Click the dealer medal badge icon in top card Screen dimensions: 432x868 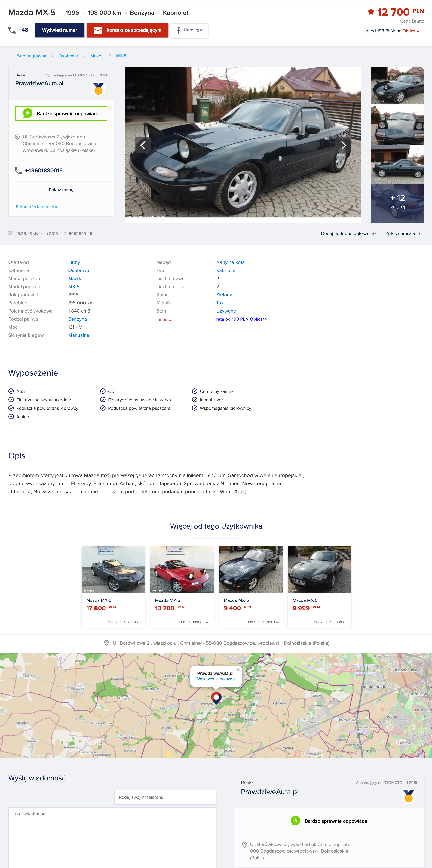(99, 89)
